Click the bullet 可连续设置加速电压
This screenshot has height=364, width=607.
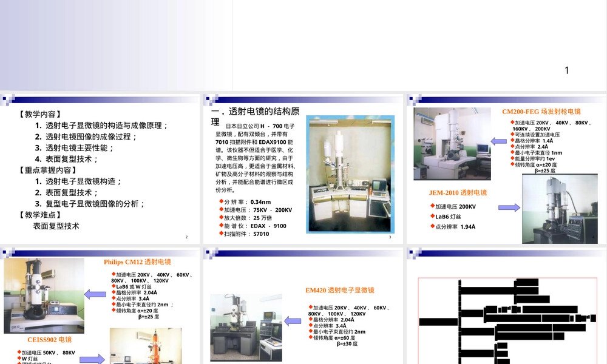pyautogui.click(x=535, y=135)
